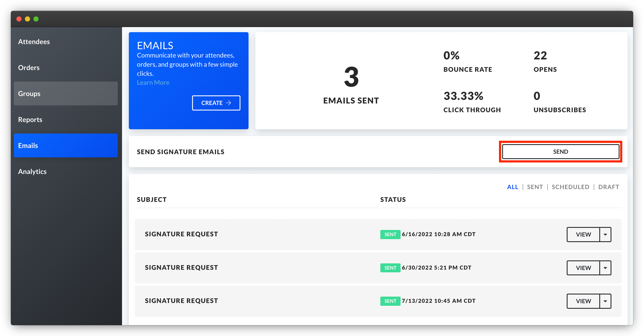644x336 pixels.
Task: Show only SENT emails
Action: coord(535,187)
